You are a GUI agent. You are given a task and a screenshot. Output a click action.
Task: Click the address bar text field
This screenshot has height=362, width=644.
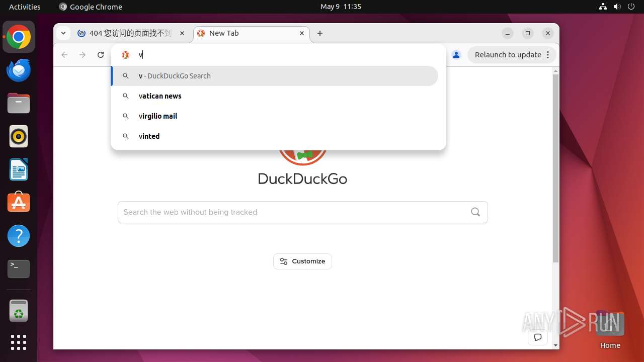point(287,55)
